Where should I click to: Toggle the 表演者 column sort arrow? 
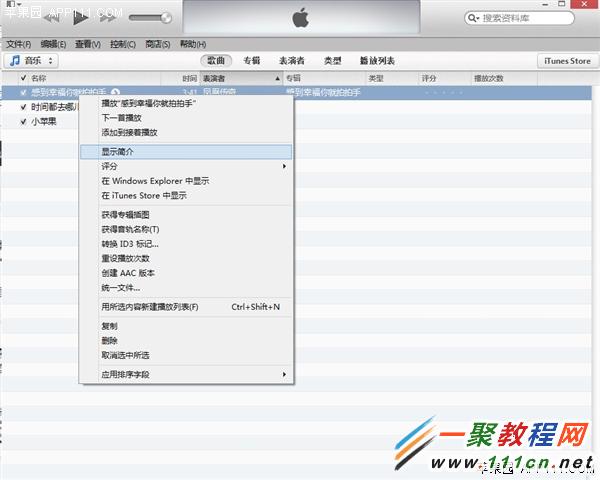(x=277, y=78)
